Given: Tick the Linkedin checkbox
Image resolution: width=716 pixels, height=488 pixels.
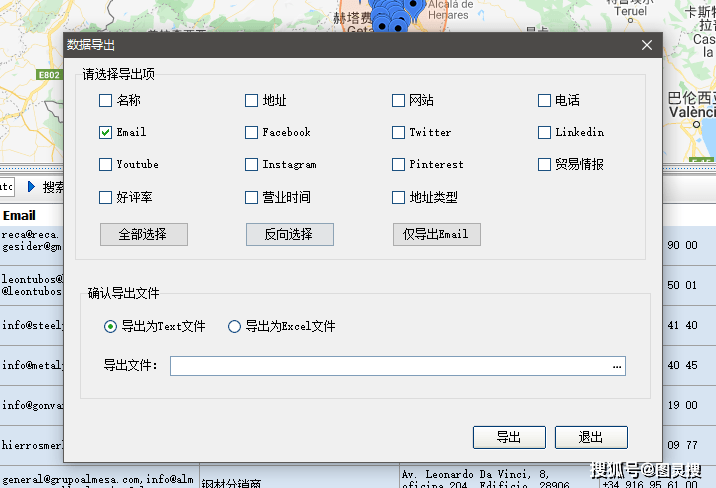Looking at the screenshot, I should [545, 132].
